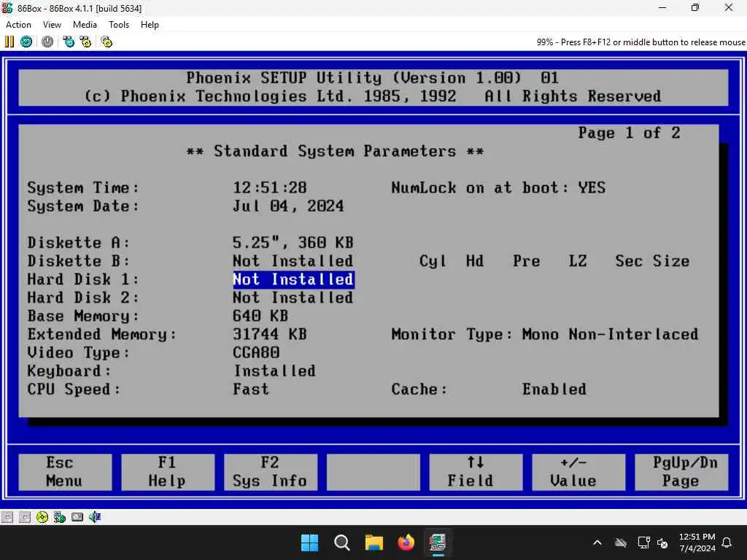Click the CPU Speed Fast value
The image size is (747, 560).
[x=251, y=389]
